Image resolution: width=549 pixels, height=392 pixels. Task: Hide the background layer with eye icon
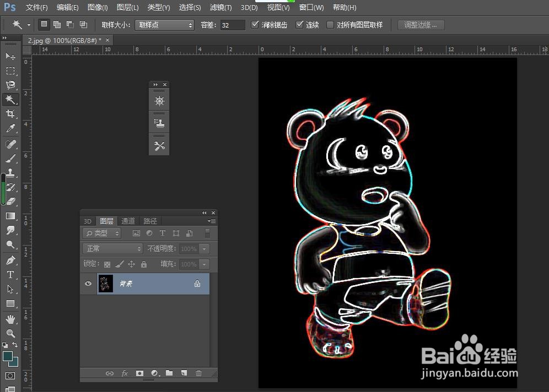pos(88,284)
